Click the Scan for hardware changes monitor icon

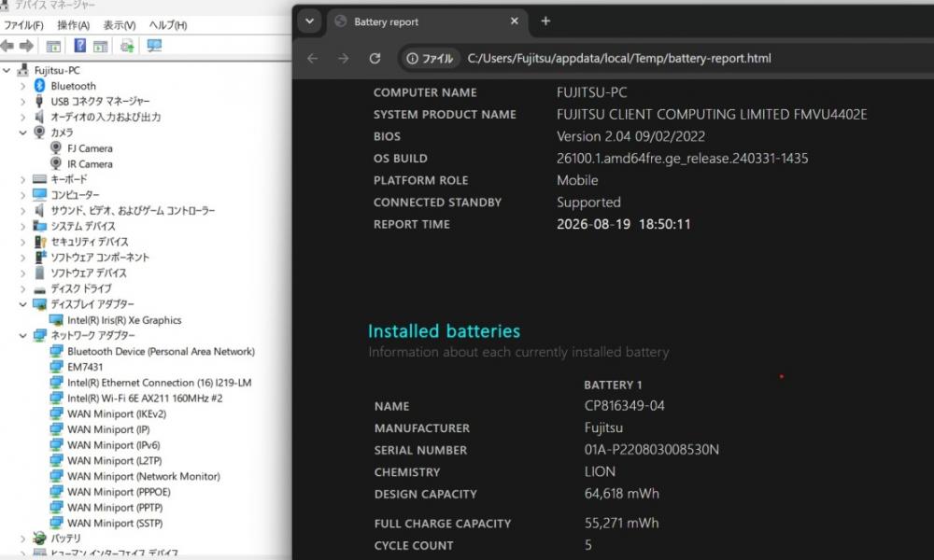tap(154, 46)
